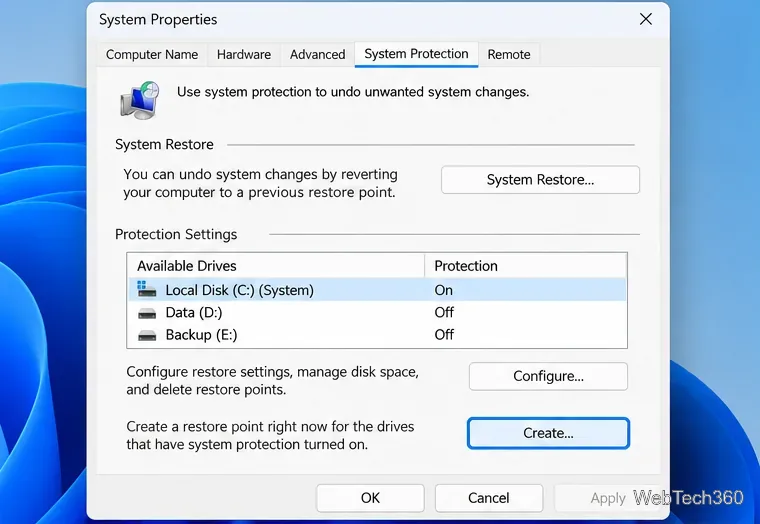
Task: Click the Apply button
Action: pyautogui.click(x=608, y=498)
